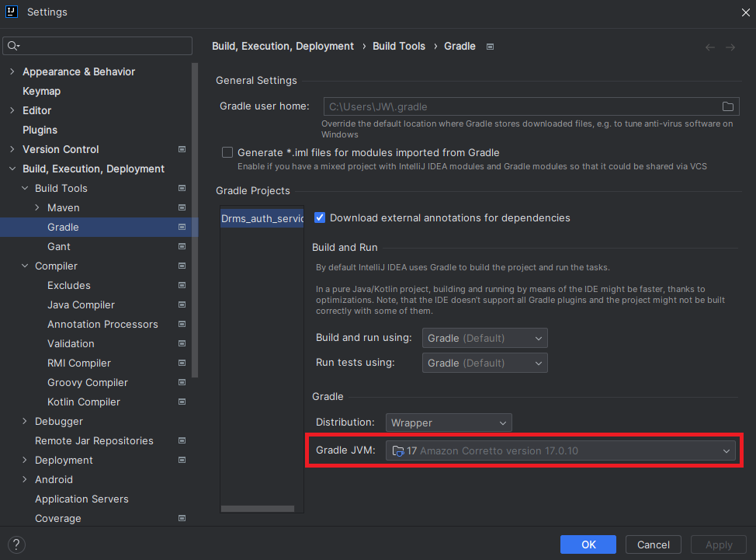The image size is (756, 560).
Task: Navigate back with the left arrow icon
Action: [x=709, y=47]
